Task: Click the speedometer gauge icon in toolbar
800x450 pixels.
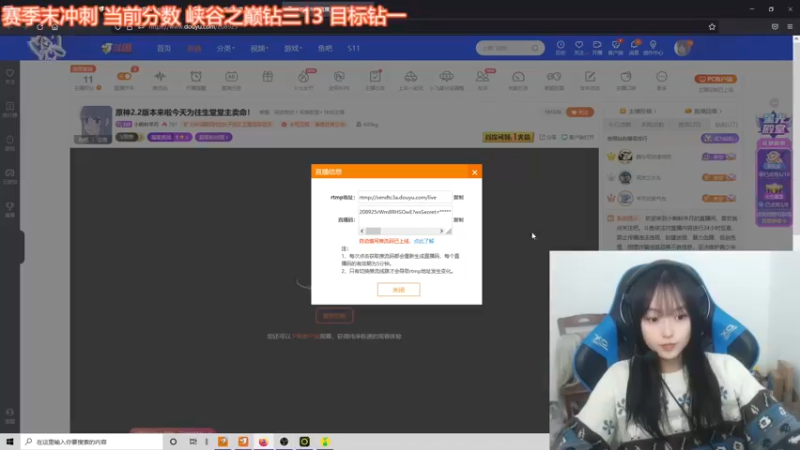Action: (518, 77)
